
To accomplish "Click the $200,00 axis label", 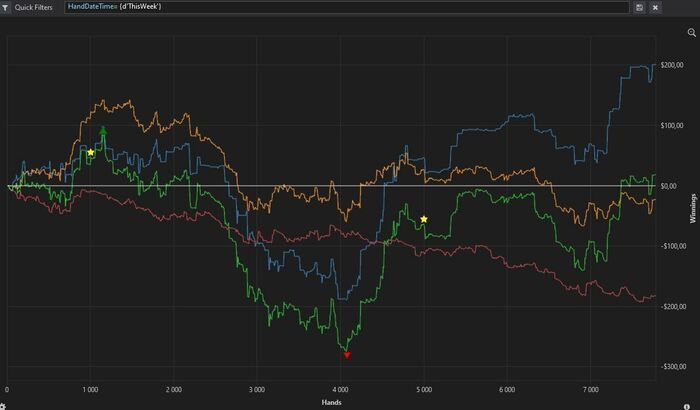I will [x=672, y=65].
